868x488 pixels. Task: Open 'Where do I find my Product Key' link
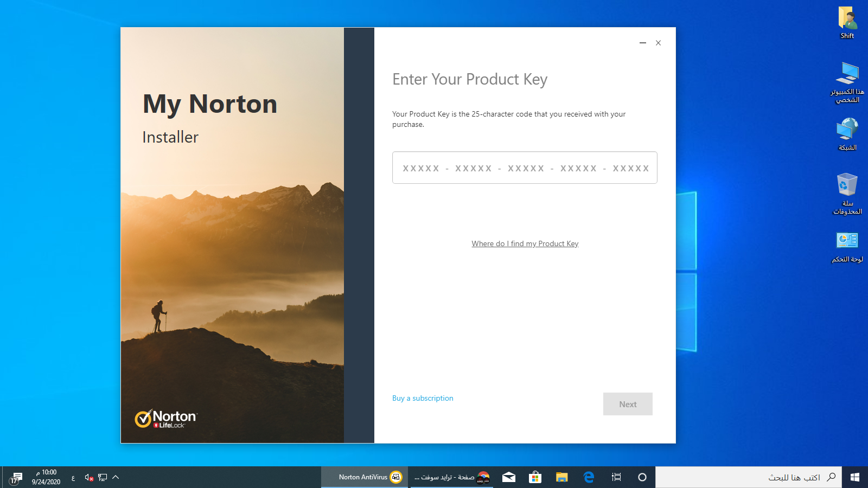tap(525, 243)
